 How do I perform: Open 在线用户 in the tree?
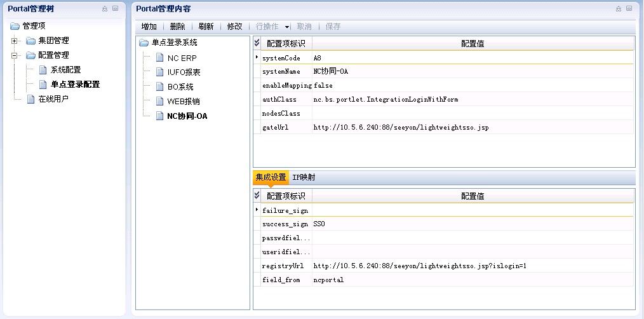53,99
